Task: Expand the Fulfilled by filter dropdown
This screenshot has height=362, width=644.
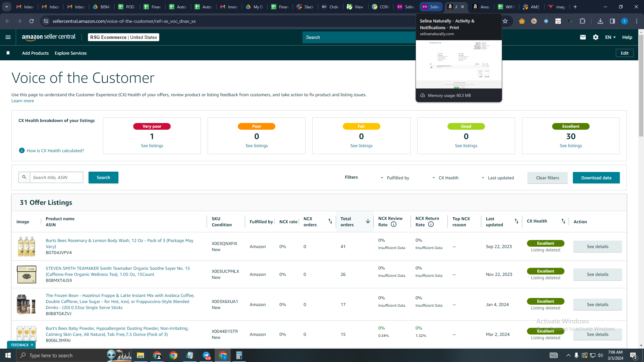Action: 395,178
